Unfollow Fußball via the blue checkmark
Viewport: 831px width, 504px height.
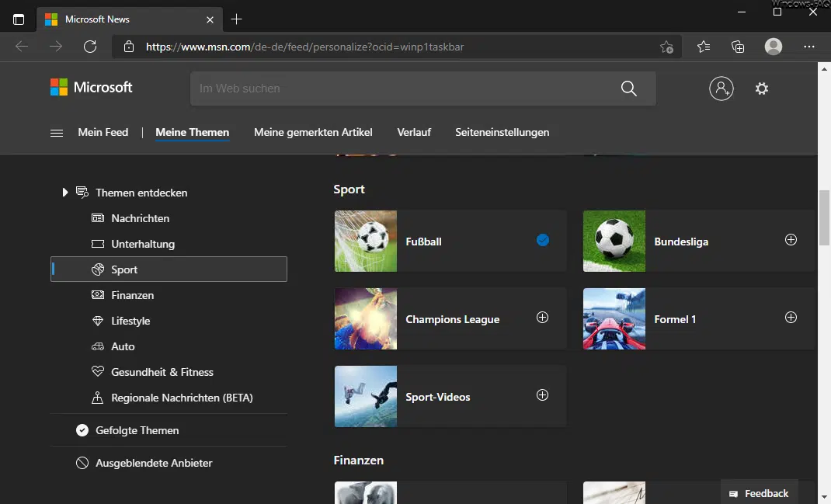coord(542,240)
